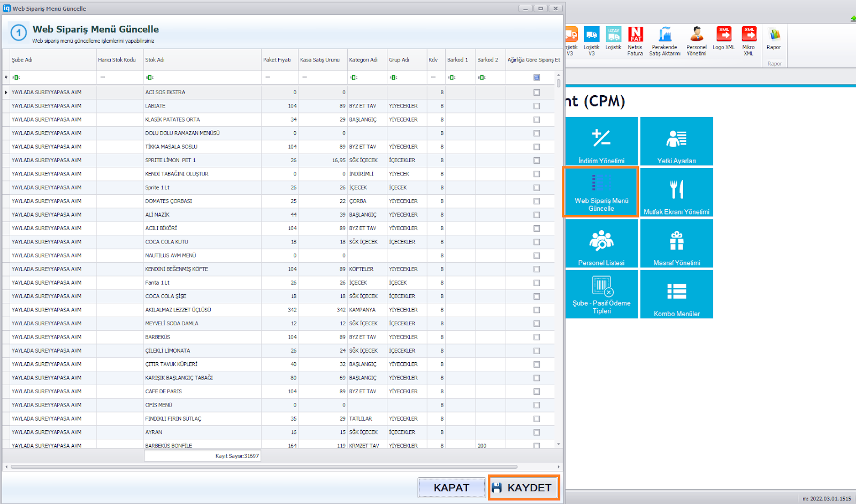Screen dimensions: 856x504
Task: Open Personel Yönetimi ribbon icon
Action: pos(696,41)
